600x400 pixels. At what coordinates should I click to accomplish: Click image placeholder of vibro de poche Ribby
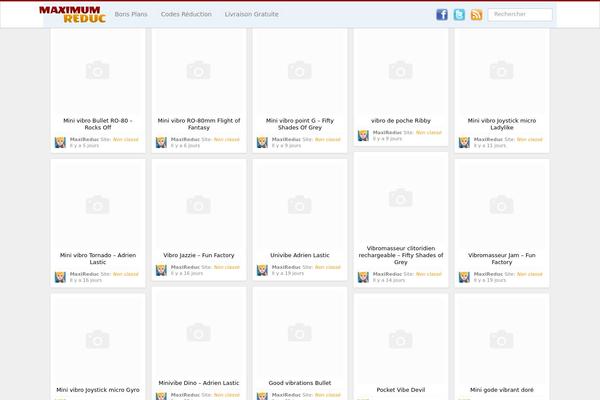[401, 71]
